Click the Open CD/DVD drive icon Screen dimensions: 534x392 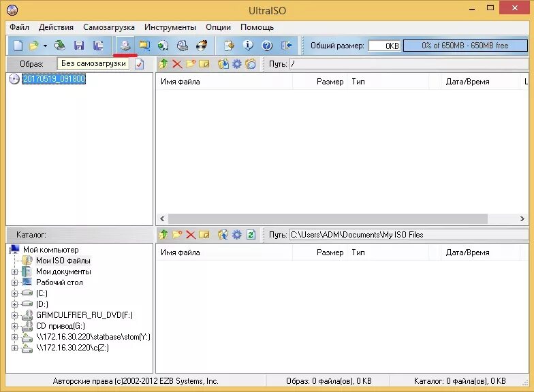pos(60,45)
